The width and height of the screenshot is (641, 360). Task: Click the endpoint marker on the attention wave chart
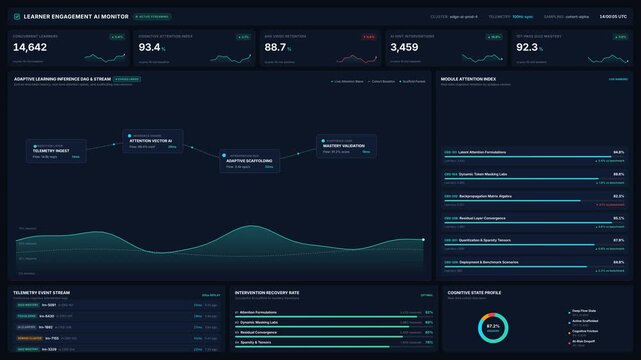pos(423,239)
